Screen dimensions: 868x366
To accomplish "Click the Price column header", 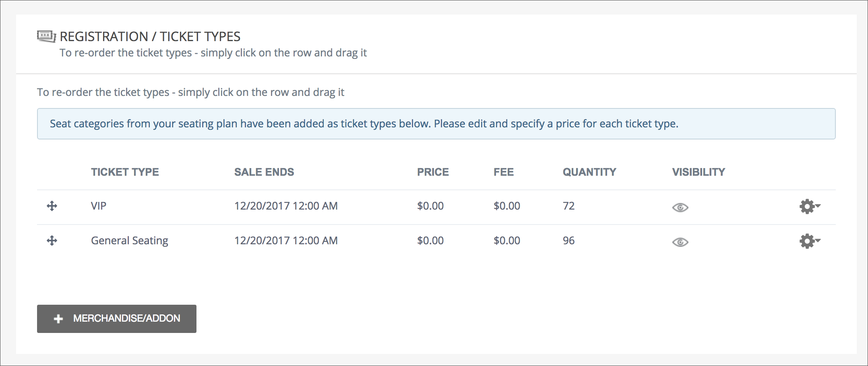I will tap(433, 172).
